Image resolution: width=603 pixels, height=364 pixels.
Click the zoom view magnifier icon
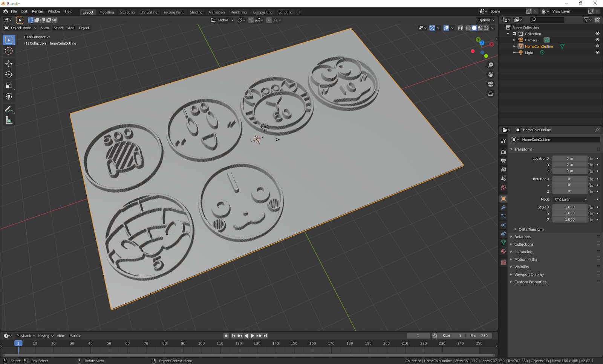tap(491, 65)
